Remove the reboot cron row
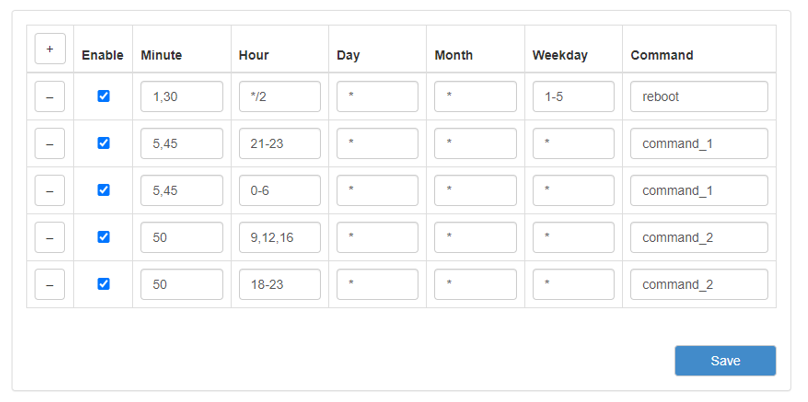 (49, 96)
